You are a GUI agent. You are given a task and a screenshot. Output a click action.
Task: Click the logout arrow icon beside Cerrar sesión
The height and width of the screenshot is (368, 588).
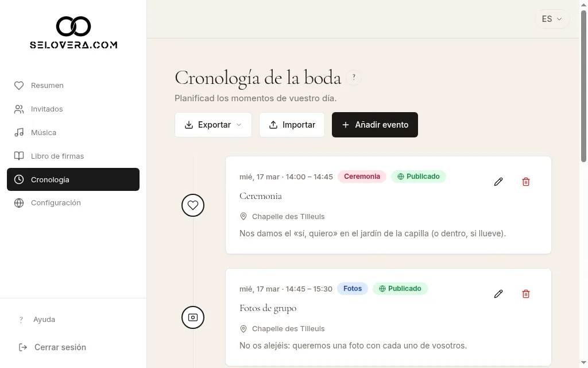coord(23,347)
